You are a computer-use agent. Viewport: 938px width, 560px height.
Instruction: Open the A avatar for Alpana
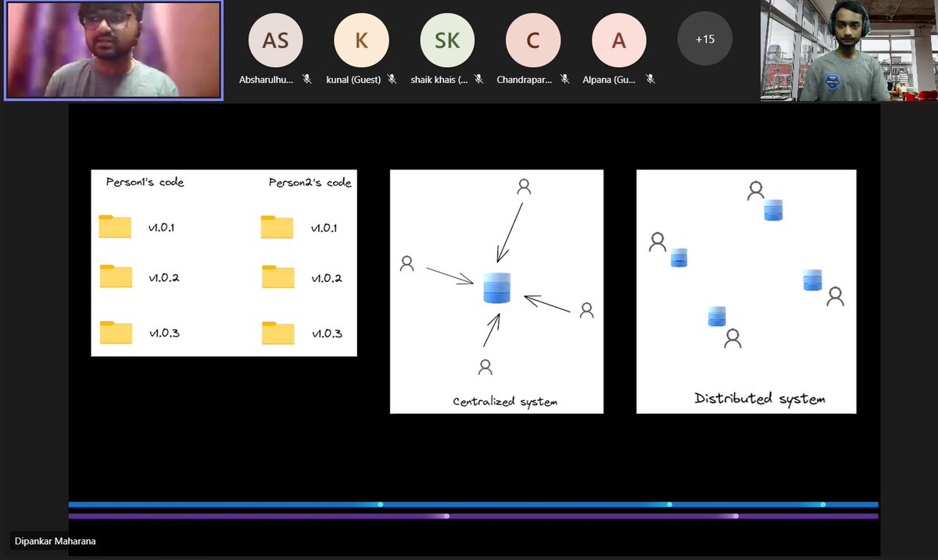(x=619, y=39)
